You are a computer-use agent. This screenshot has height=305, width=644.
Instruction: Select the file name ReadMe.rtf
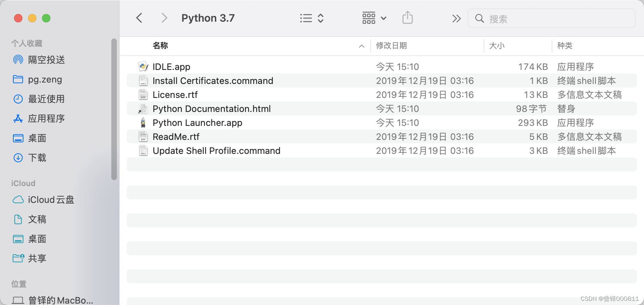pos(176,137)
